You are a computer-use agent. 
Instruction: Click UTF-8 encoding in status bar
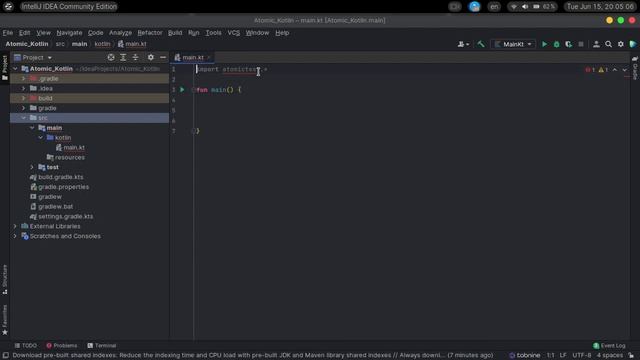coord(582,356)
